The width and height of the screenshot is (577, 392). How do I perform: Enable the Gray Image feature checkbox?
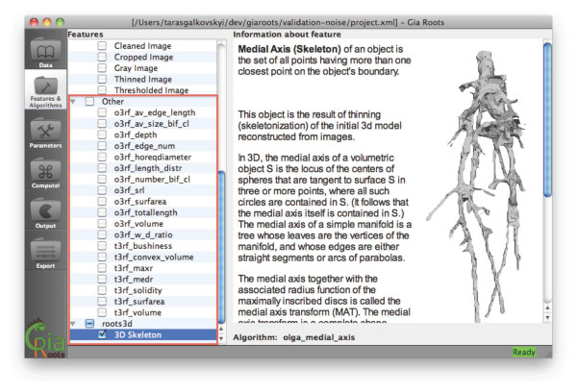pyautogui.click(x=102, y=68)
